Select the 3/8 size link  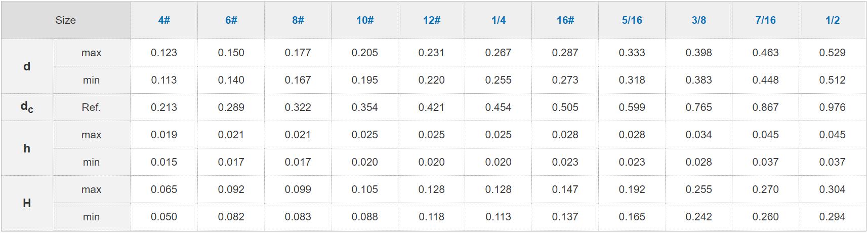pos(699,20)
